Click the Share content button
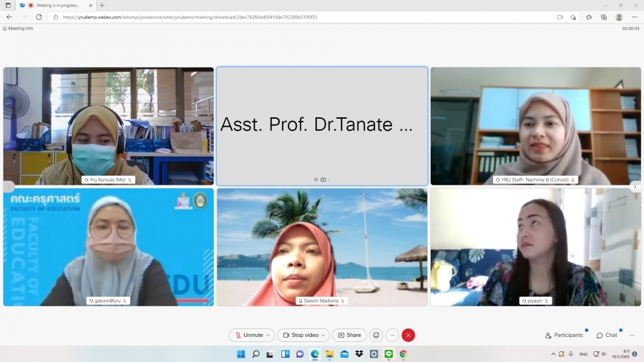This screenshot has width=644, height=362. point(349,335)
